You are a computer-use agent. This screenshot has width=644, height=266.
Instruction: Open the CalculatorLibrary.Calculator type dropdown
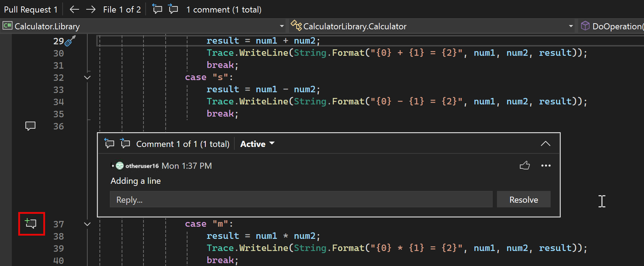(x=571, y=26)
